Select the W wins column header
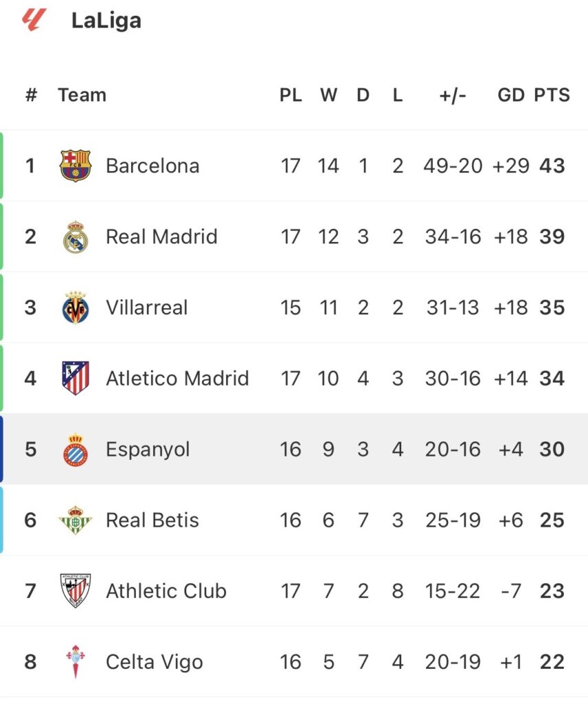This screenshot has width=588, height=704. click(329, 95)
